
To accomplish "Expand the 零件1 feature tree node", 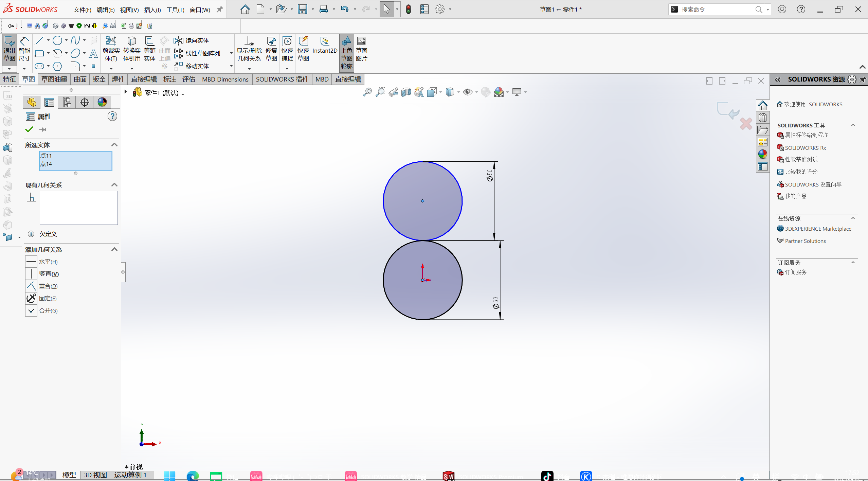I will (x=126, y=92).
